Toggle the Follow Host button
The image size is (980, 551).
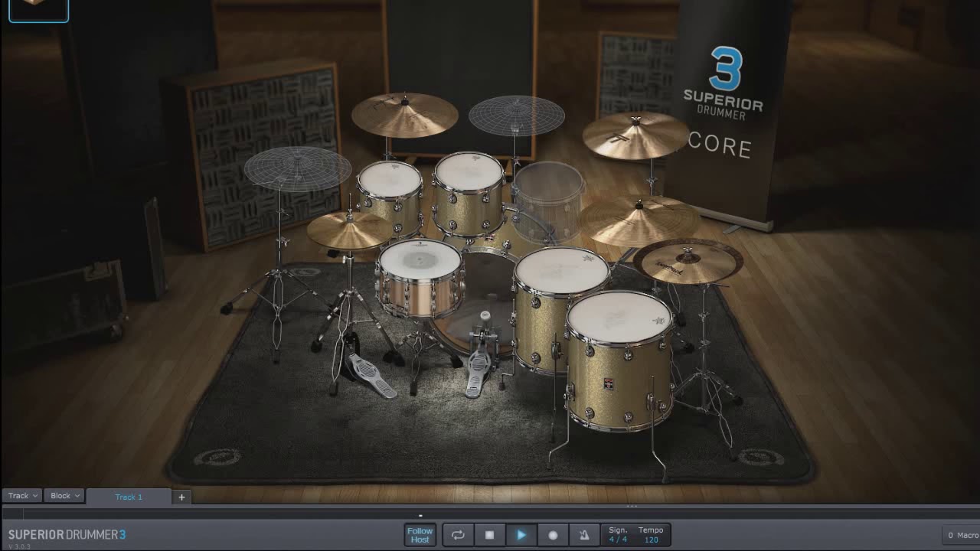[x=420, y=535]
